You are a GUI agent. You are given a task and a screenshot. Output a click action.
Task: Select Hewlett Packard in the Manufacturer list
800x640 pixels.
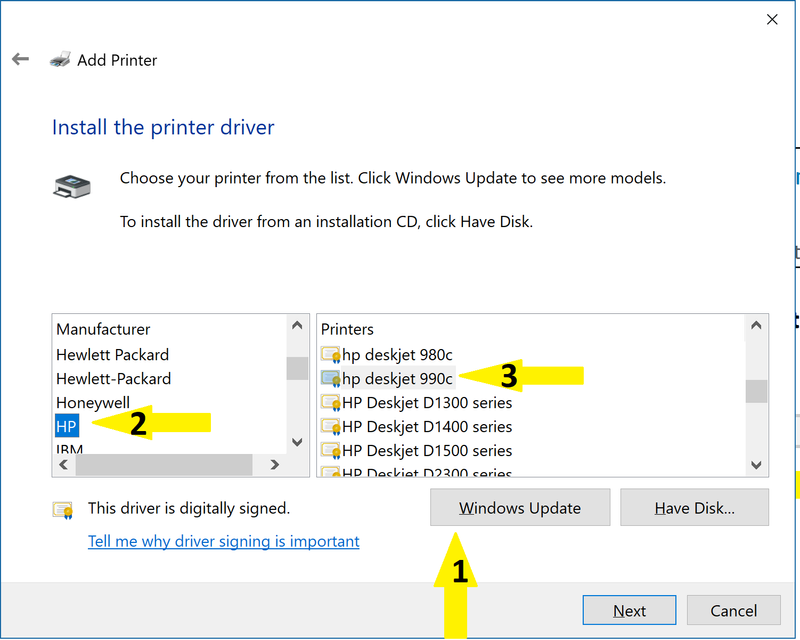coord(112,355)
